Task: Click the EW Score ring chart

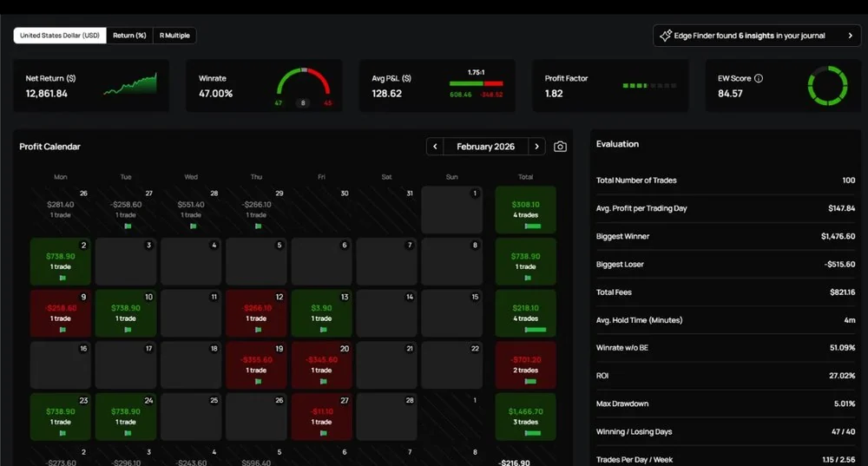Action: pyautogui.click(x=827, y=86)
